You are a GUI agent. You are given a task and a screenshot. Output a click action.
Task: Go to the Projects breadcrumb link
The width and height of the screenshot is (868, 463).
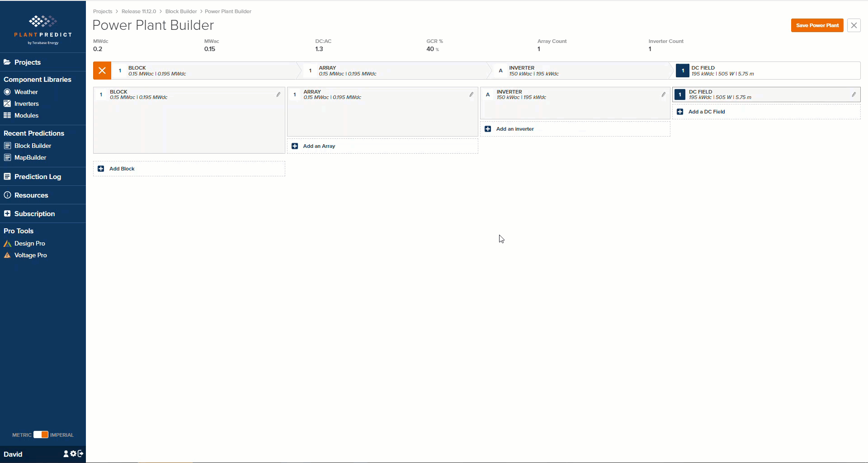tap(103, 11)
